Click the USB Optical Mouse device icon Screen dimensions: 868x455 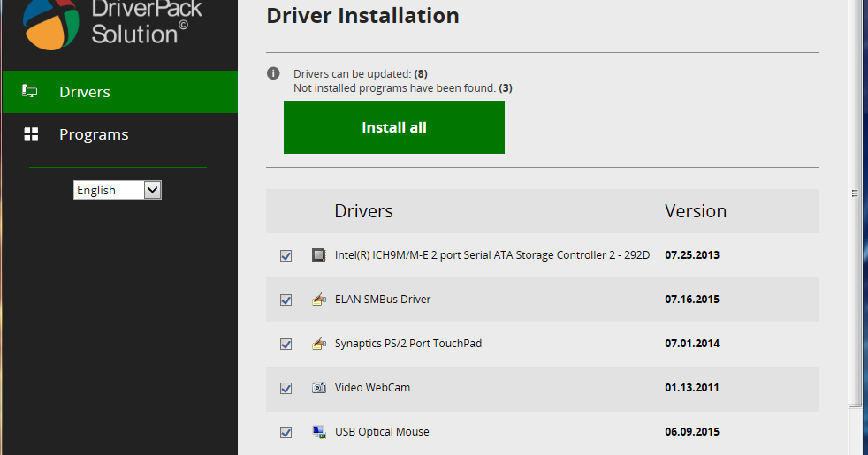pos(319,432)
